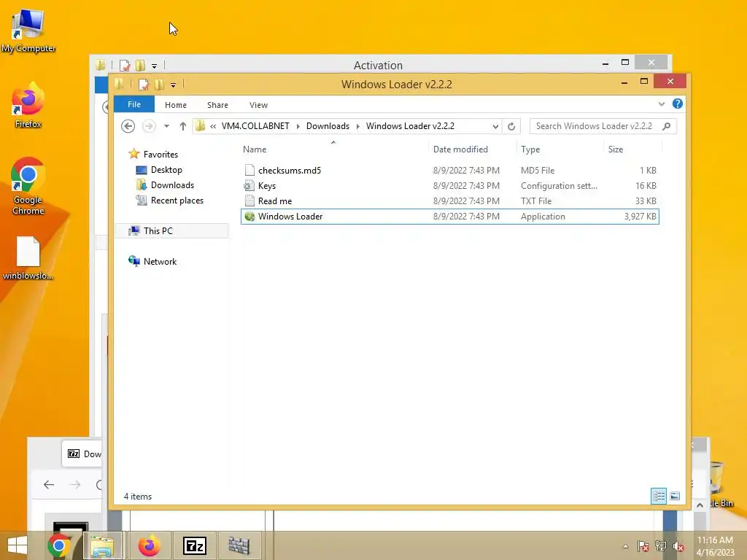The image size is (747, 560).
Task: Select the Windows Loader application
Action: (x=449, y=216)
